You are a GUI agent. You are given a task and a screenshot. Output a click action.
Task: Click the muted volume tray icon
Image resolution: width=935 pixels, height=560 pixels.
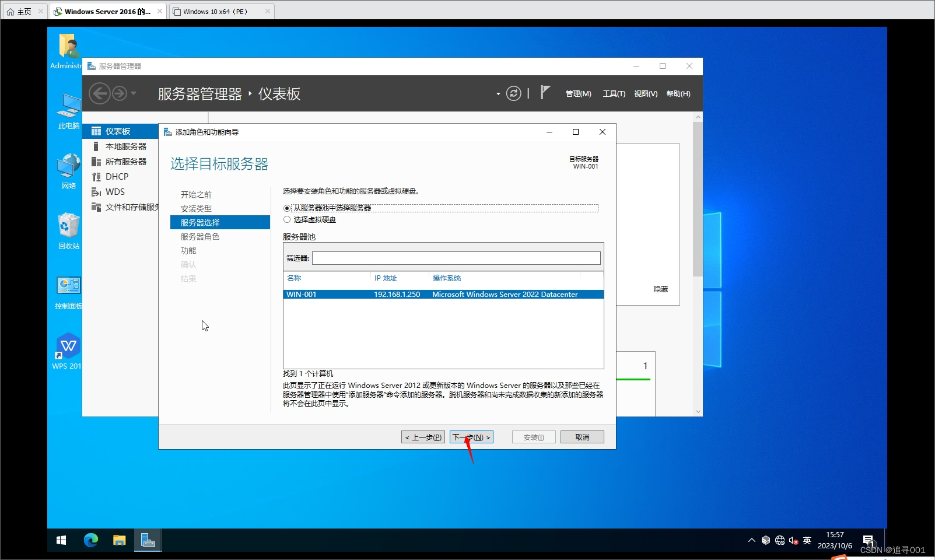(x=793, y=540)
